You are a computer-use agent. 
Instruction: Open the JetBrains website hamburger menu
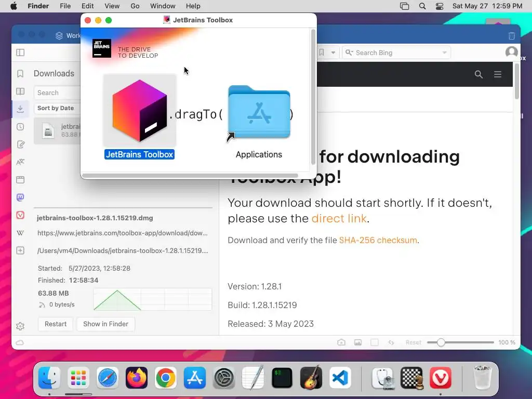[498, 74]
